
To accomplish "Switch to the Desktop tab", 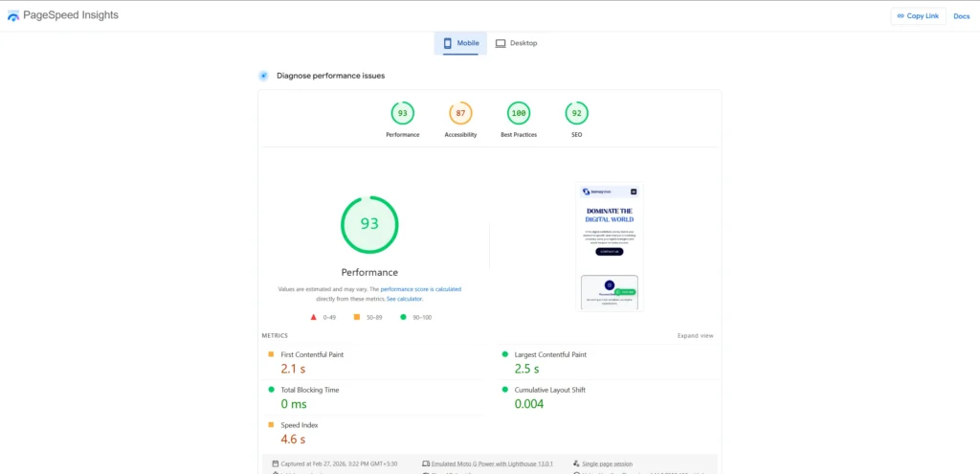I will coord(516,43).
